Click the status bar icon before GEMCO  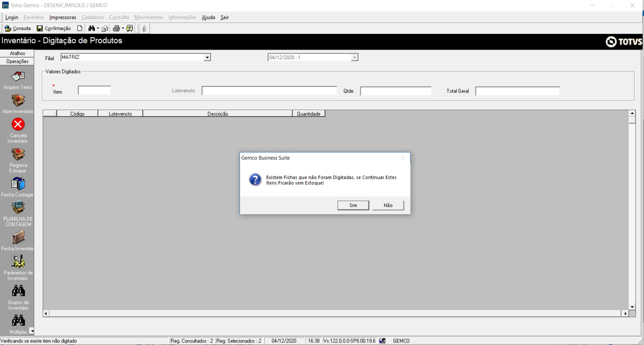(x=382, y=341)
